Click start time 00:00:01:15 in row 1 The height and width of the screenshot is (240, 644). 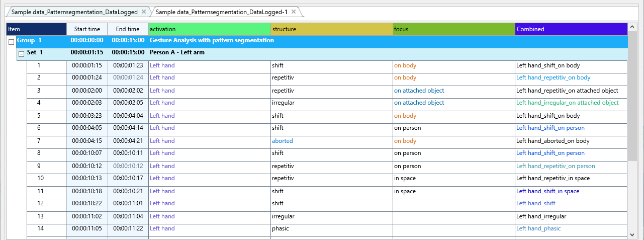point(87,65)
